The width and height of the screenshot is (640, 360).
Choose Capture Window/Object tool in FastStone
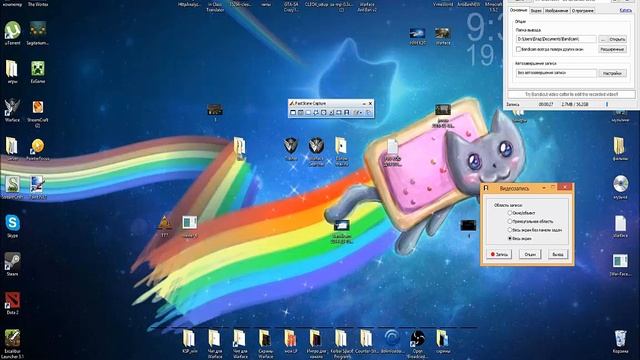[301, 112]
